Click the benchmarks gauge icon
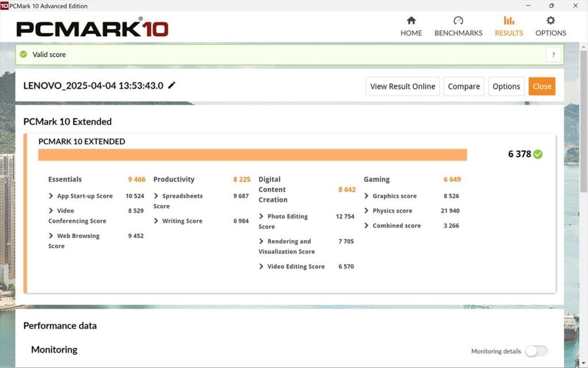The width and height of the screenshot is (588, 368). click(x=458, y=20)
